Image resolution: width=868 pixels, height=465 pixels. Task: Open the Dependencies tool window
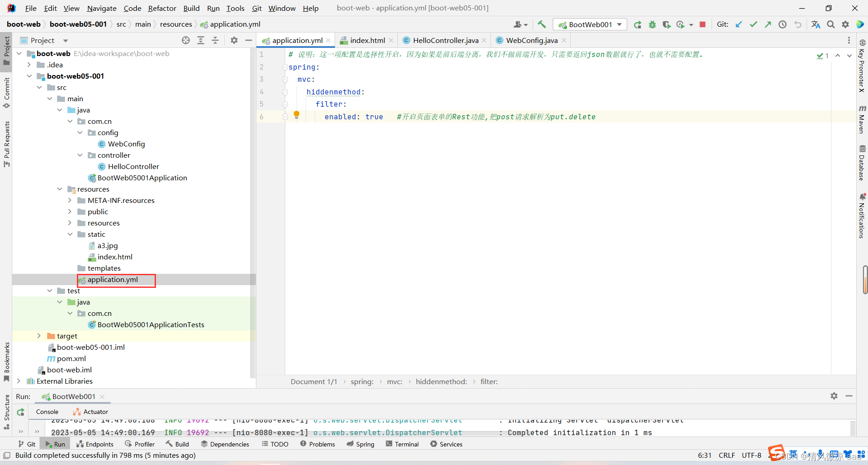coord(225,444)
